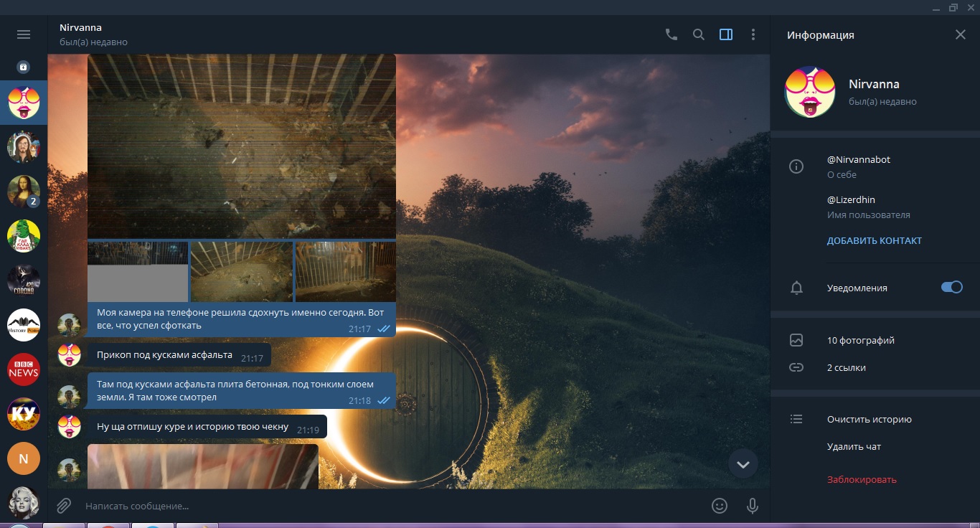Click the bell icon beside Уведомления

tap(796, 288)
